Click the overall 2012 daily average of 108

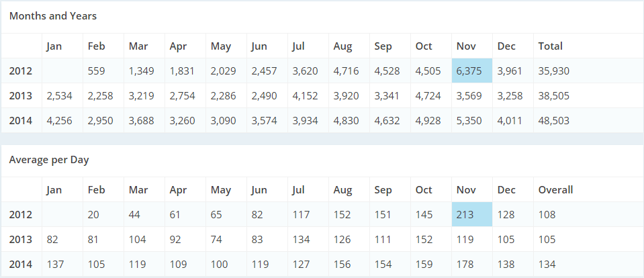[x=547, y=215]
